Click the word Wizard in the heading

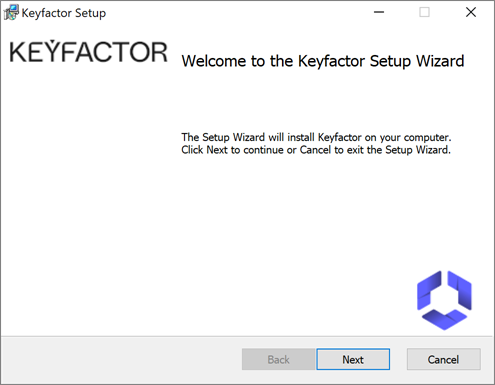[x=440, y=61]
